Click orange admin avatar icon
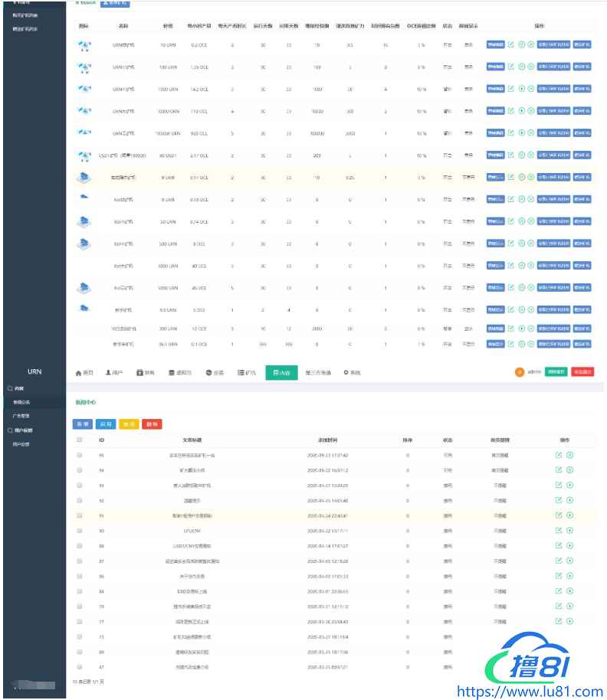Viewport: 607px width, 700px height. 520,372
